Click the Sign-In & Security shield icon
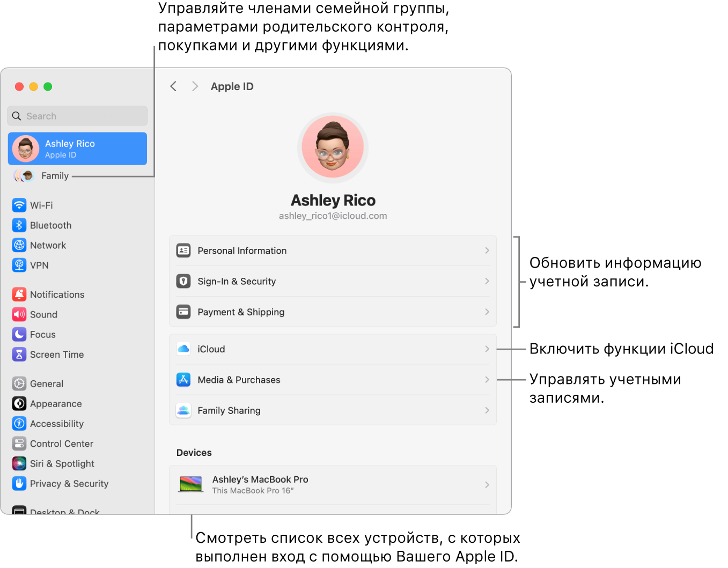Viewport: 728px width, 568px height. point(183,281)
